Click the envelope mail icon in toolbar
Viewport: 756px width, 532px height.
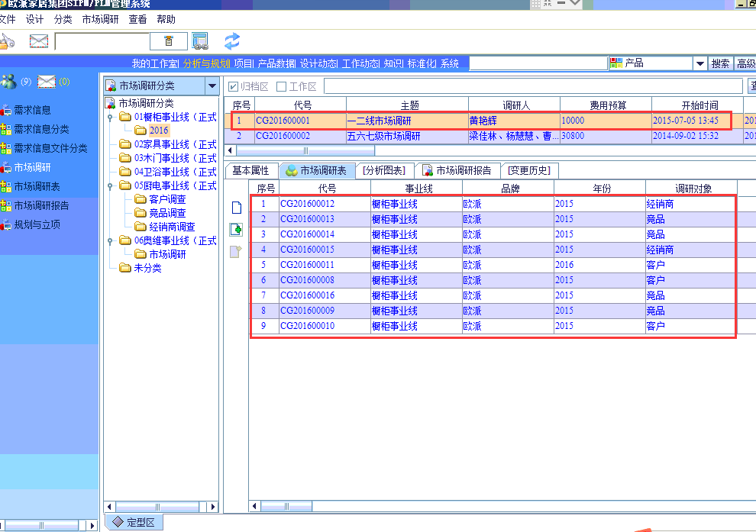click(x=38, y=41)
